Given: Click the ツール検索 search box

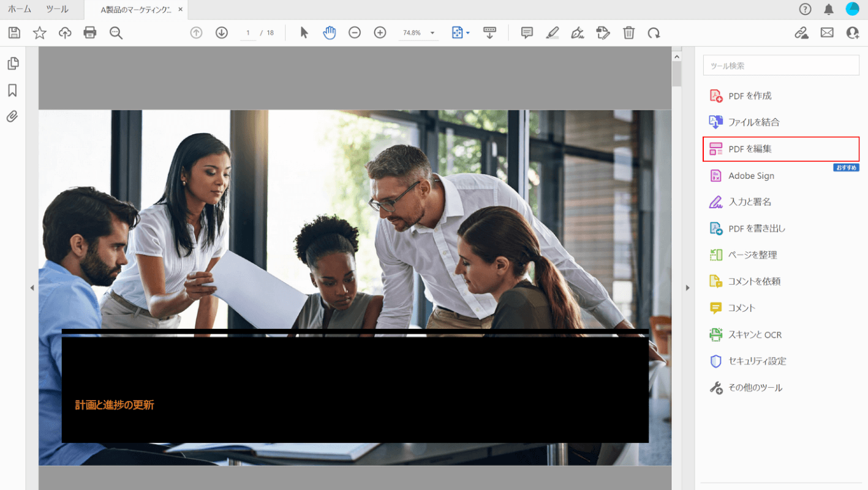Looking at the screenshot, I should point(781,66).
